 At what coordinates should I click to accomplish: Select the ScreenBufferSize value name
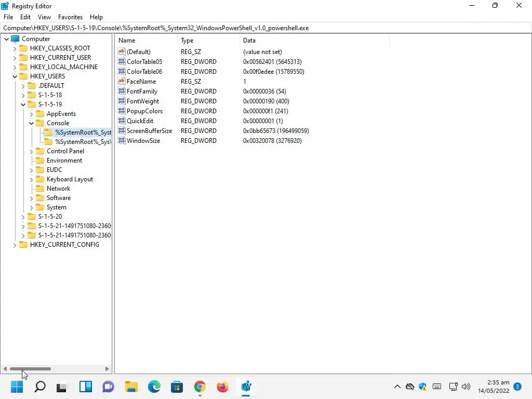[149, 130]
